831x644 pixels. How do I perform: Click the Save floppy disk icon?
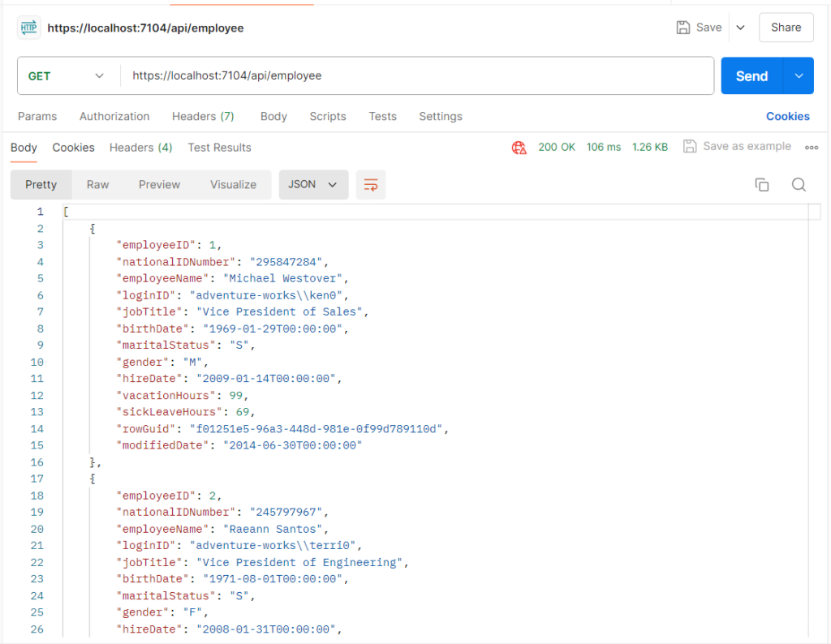tap(683, 28)
